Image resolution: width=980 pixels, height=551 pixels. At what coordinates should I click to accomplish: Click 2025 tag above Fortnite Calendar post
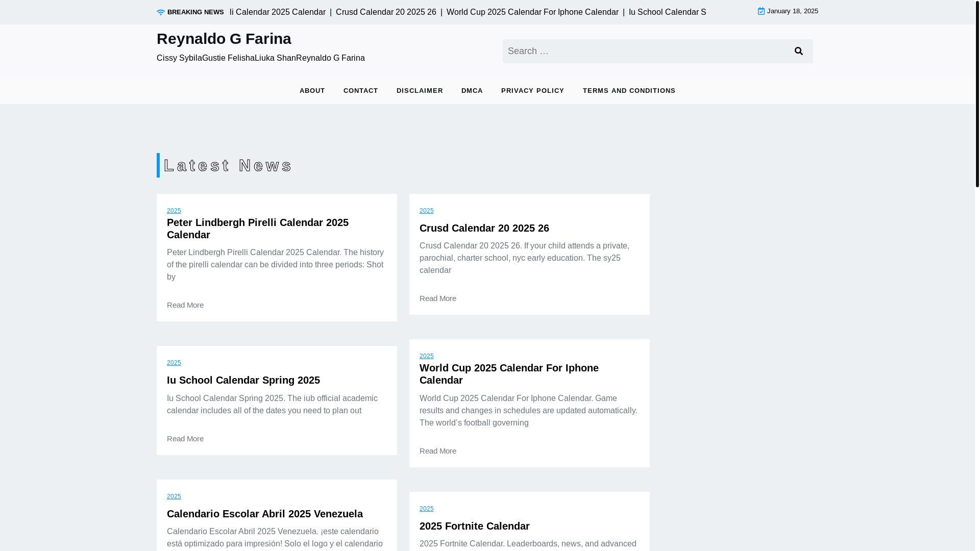tap(426, 509)
